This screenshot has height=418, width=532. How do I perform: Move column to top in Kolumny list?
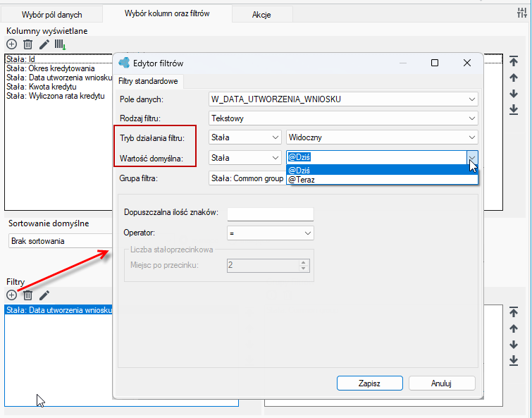pos(514,61)
